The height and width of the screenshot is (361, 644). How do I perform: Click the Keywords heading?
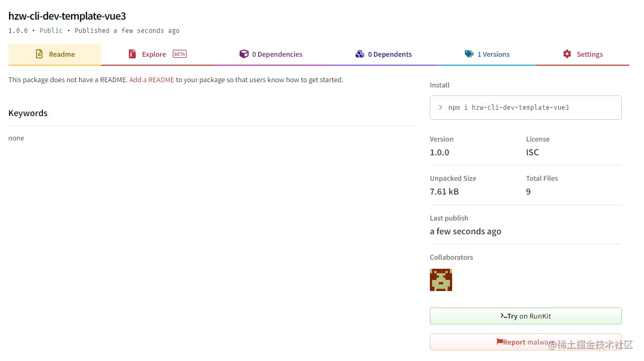28,113
